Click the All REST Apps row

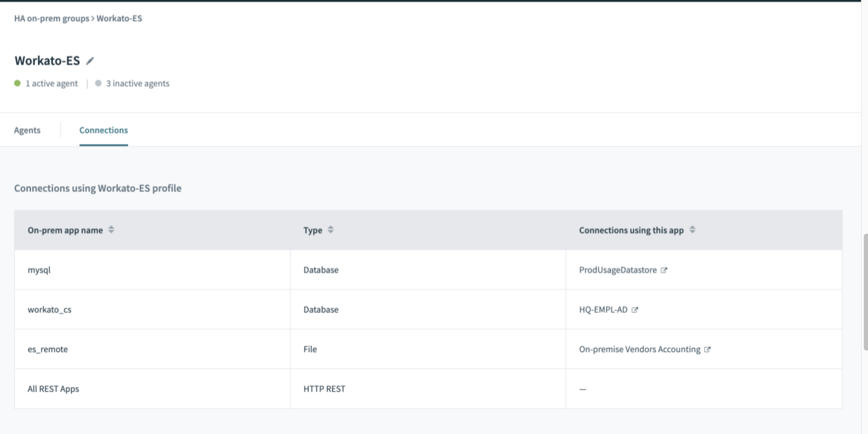(53, 389)
